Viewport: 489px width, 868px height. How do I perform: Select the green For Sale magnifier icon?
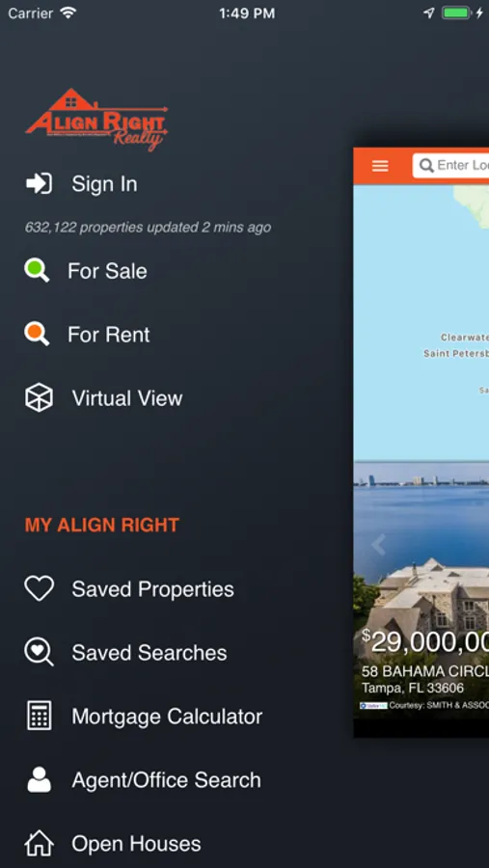click(37, 271)
